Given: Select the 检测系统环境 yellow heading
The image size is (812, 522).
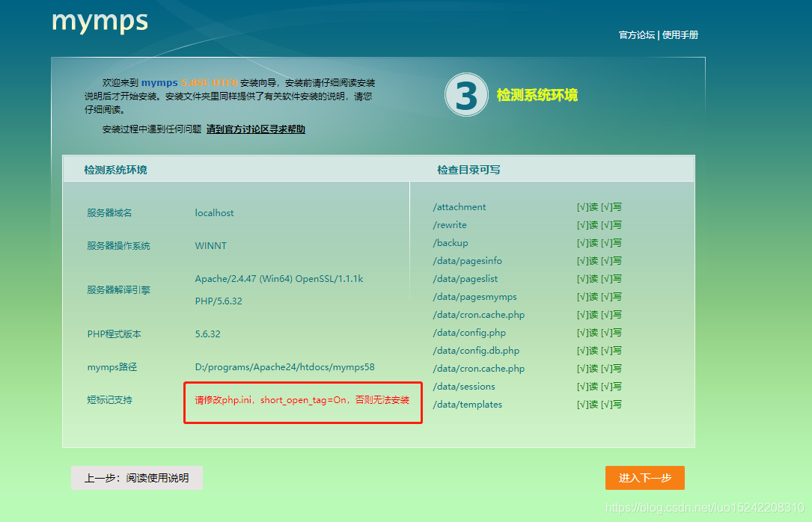Looking at the screenshot, I should coord(537,95).
